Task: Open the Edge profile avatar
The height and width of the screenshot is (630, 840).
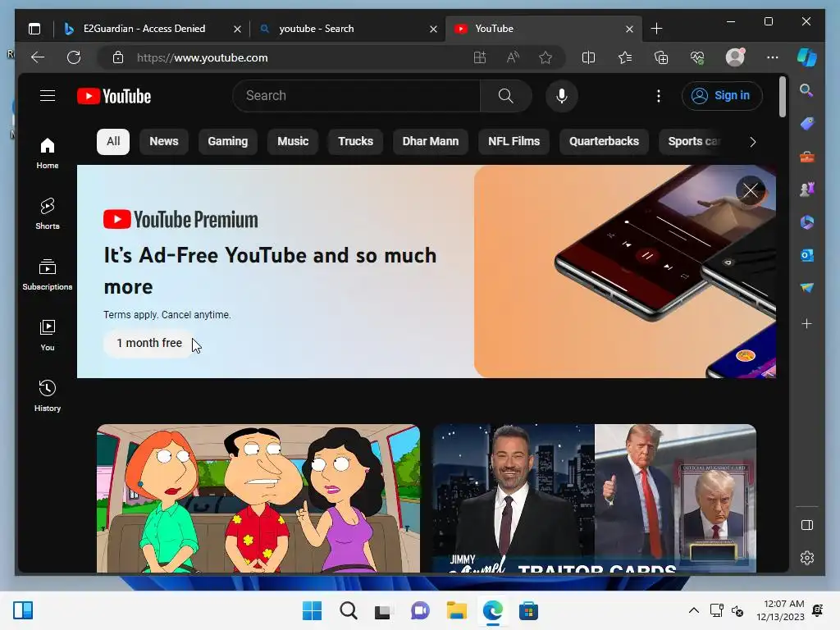Action: pos(735,57)
